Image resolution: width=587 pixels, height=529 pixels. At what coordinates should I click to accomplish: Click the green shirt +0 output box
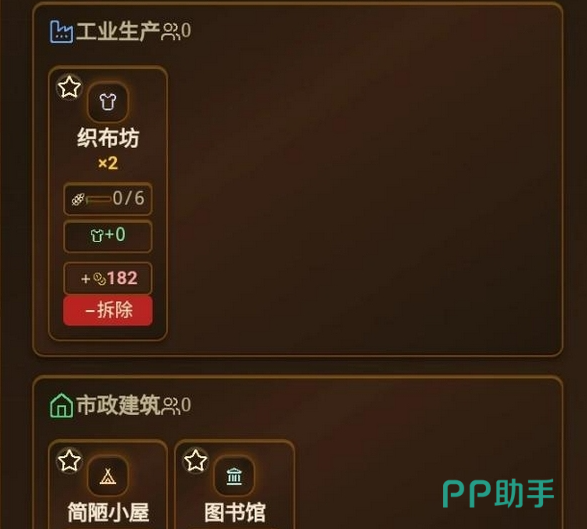[108, 237]
